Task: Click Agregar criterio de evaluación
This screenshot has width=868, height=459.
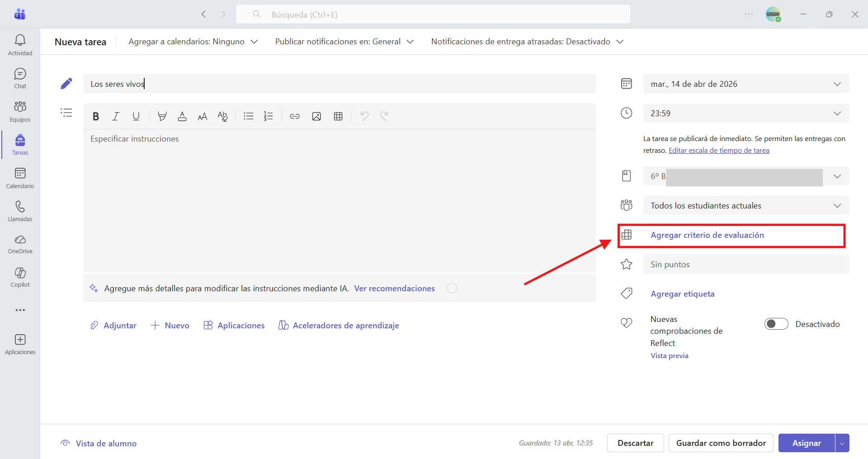Action: 707,235
